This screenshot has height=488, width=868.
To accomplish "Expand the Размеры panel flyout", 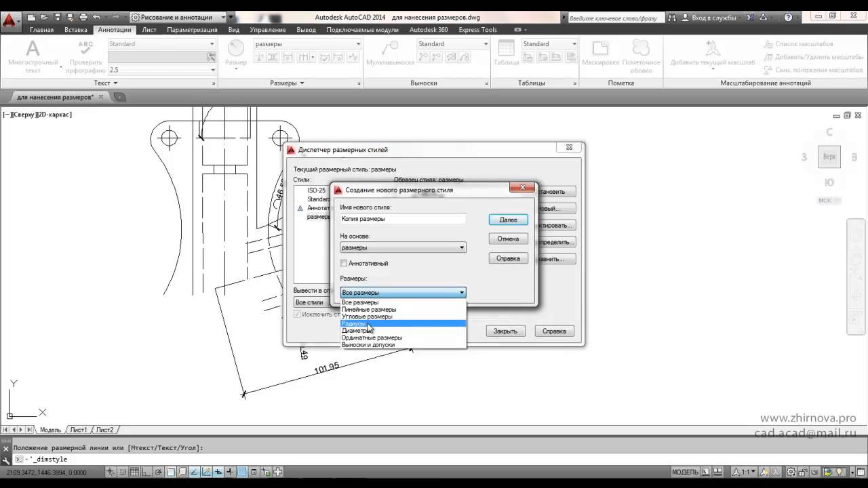I will click(x=287, y=83).
